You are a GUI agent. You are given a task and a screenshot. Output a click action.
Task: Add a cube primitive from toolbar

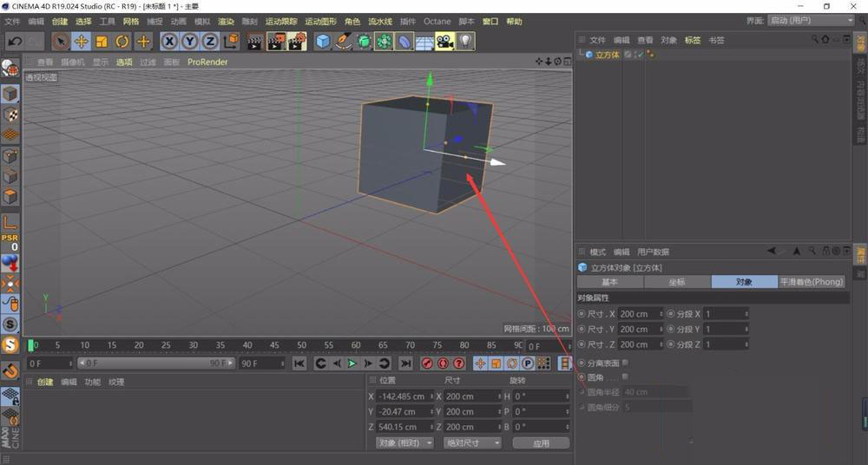(323, 42)
